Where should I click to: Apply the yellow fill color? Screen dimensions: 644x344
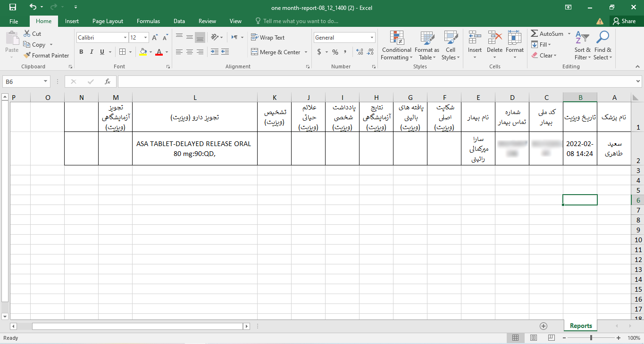[x=143, y=52]
